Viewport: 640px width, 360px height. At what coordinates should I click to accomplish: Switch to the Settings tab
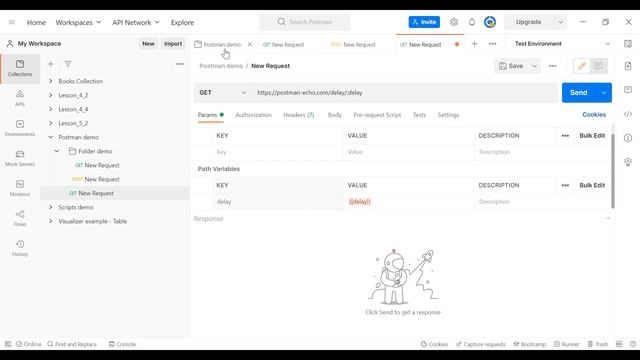pos(448,115)
